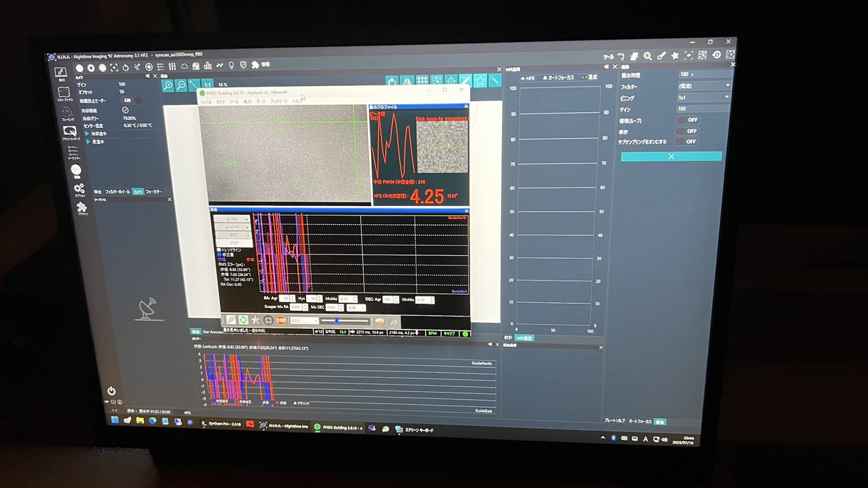This screenshot has height=488, width=868.
Task: Open the binning 1x1 dropdown
Action: click(x=704, y=97)
